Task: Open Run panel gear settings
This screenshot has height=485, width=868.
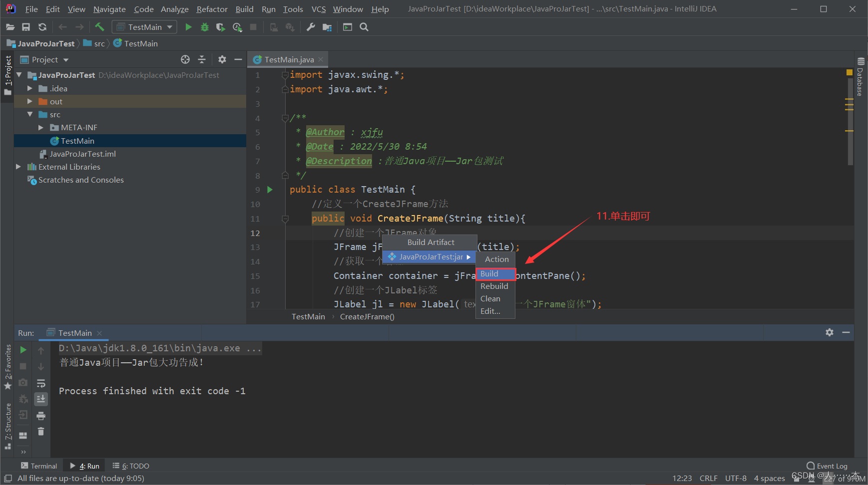Action: (830, 332)
